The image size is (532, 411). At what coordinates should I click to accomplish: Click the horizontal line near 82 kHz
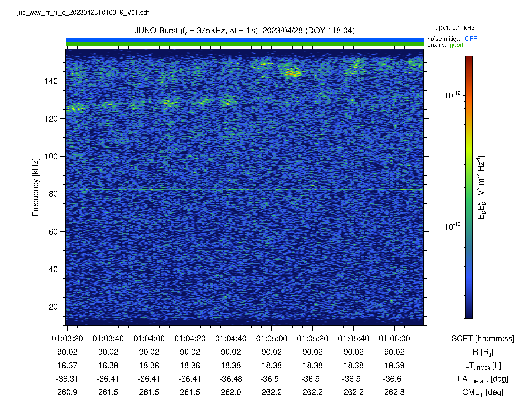(245, 190)
